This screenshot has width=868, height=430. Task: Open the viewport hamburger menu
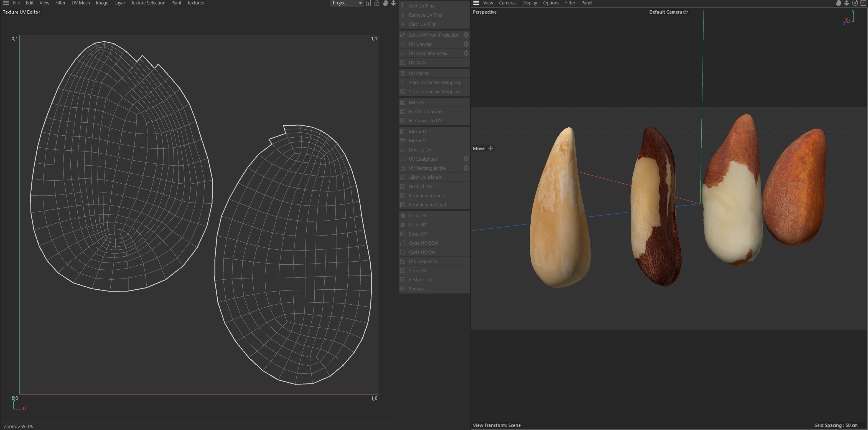click(476, 3)
